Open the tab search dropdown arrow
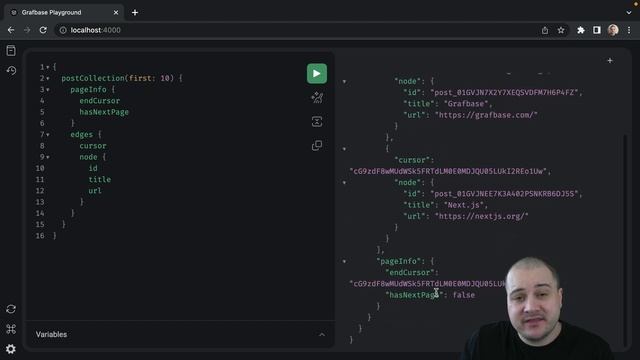This screenshot has height=360, width=640. pyautogui.click(x=629, y=13)
